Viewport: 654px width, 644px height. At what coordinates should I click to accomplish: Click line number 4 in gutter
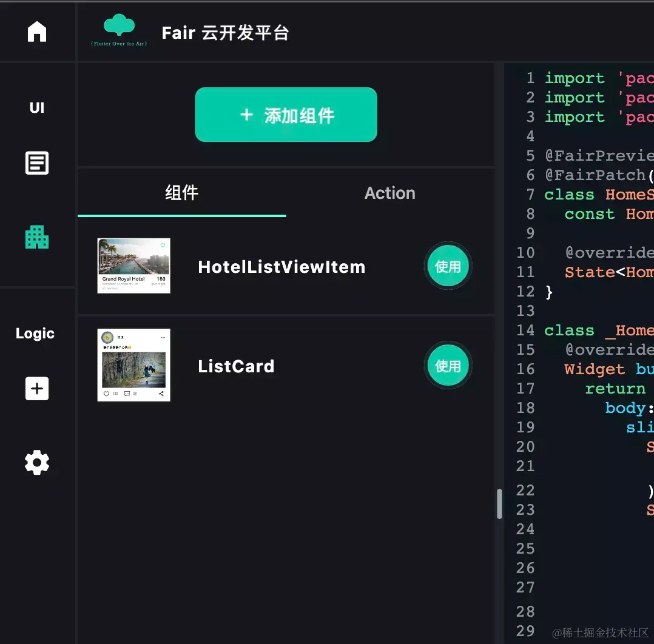[x=530, y=136]
